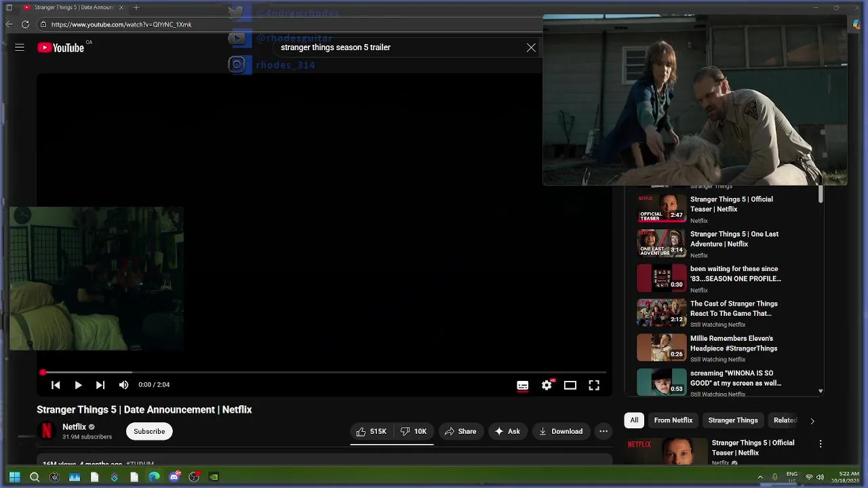The width and height of the screenshot is (868, 488).
Task: Reload the page with refresh icon
Action: click(x=25, y=24)
